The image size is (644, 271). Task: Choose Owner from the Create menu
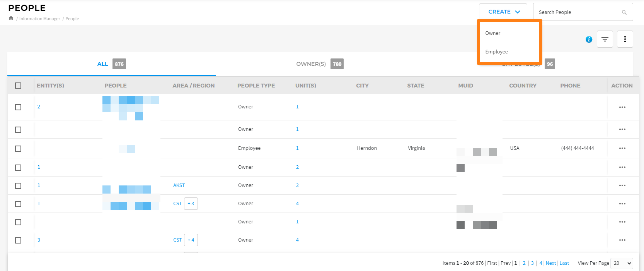(x=493, y=33)
